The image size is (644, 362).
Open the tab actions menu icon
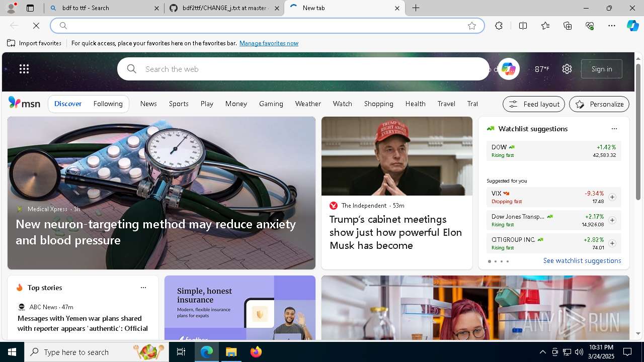30,8
